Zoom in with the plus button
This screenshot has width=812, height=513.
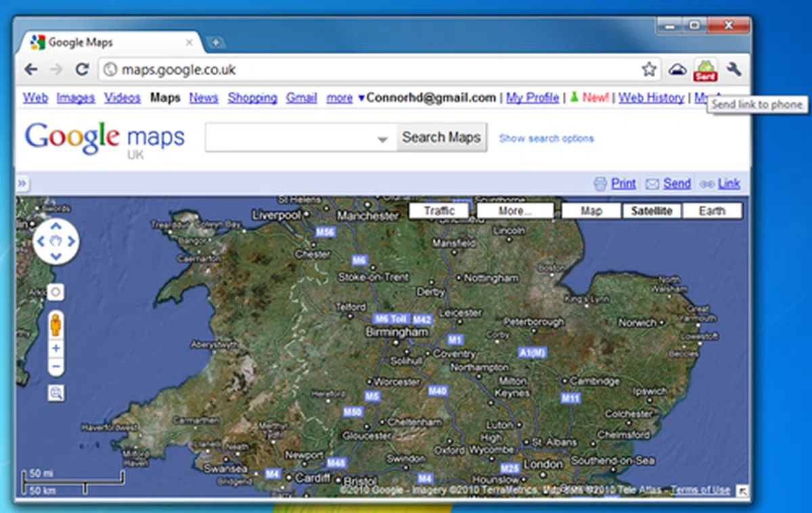pyautogui.click(x=56, y=349)
